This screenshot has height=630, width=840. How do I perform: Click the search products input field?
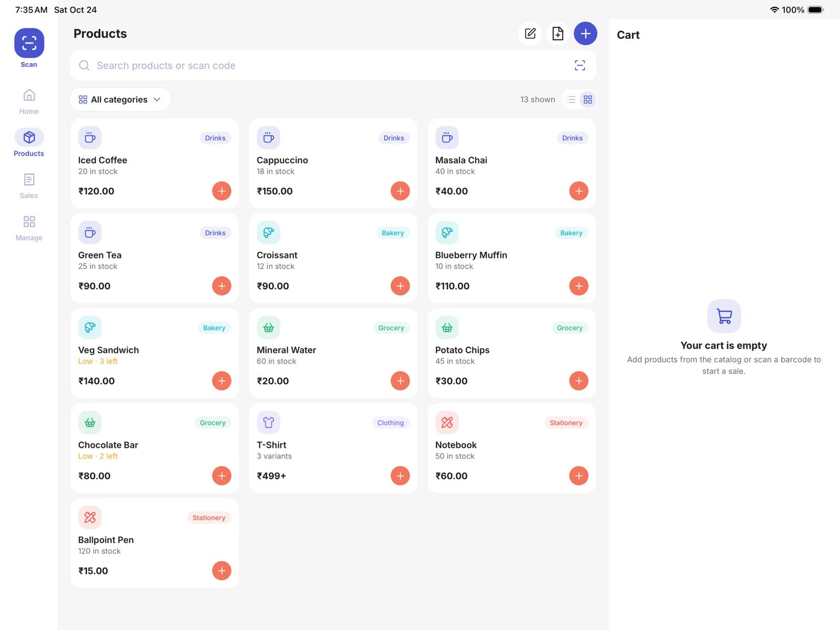point(333,65)
